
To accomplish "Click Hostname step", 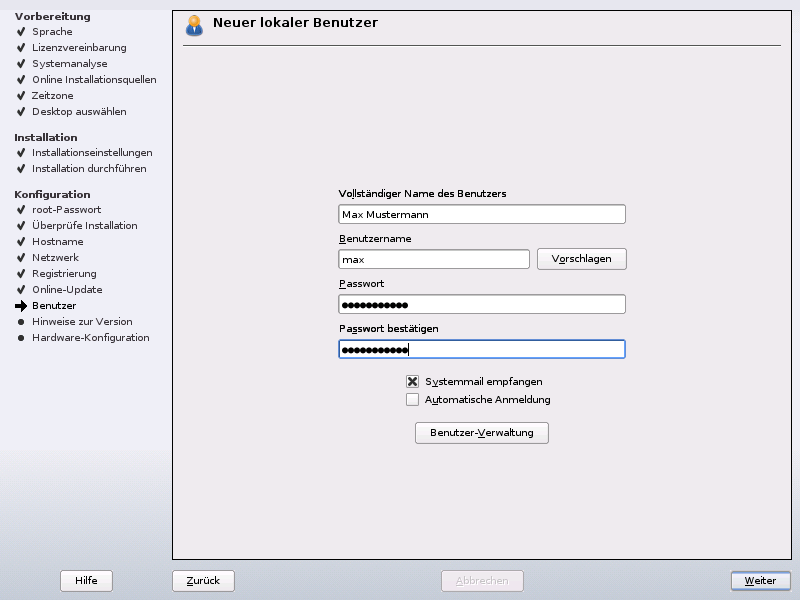I will [58, 241].
